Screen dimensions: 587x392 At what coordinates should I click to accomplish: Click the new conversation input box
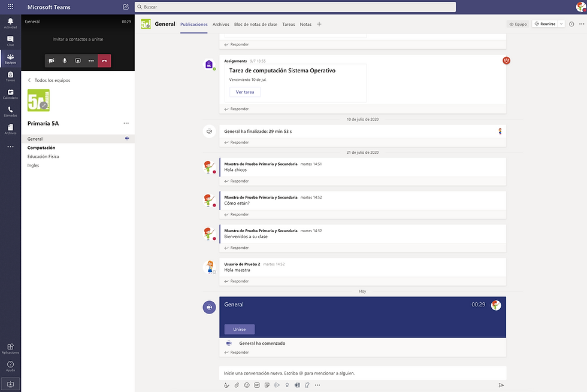point(362,373)
